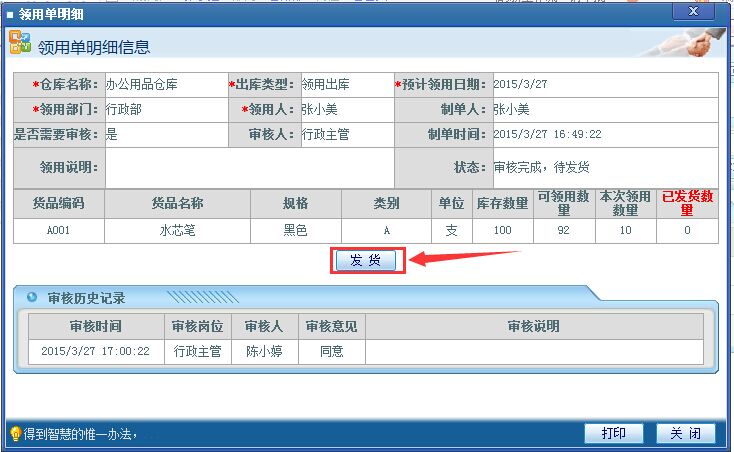Click the 发货 button to ship goods

pos(365,260)
